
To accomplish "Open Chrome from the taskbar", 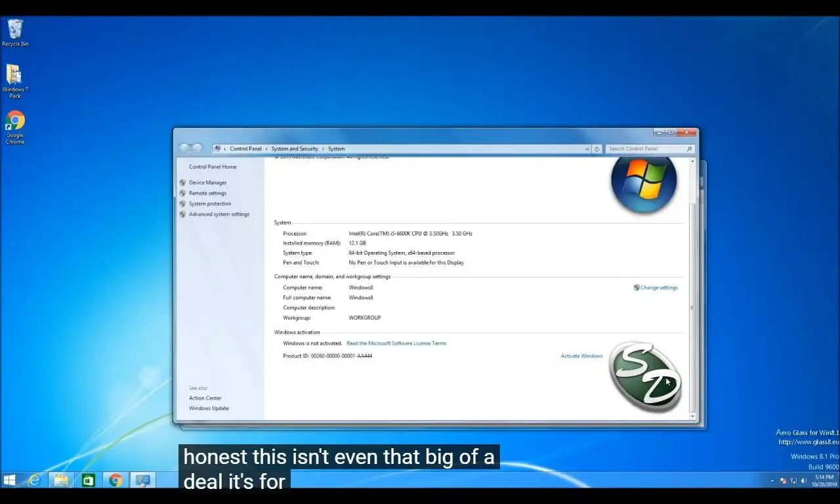I will [x=115, y=480].
